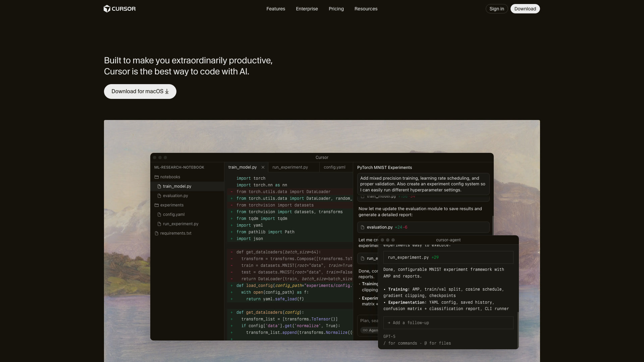This screenshot has height=362, width=644.
Task: Close the train_model.py editor tab
Action: (263, 167)
